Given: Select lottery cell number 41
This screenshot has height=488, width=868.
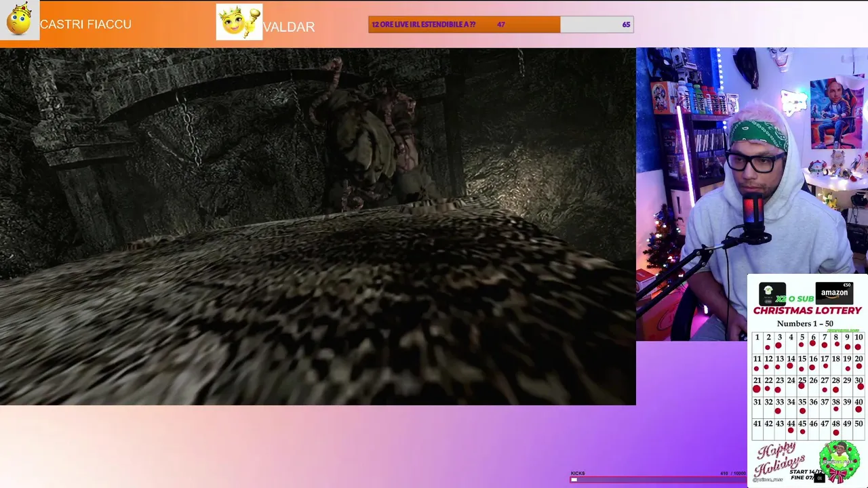Looking at the screenshot, I should [x=757, y=428].
